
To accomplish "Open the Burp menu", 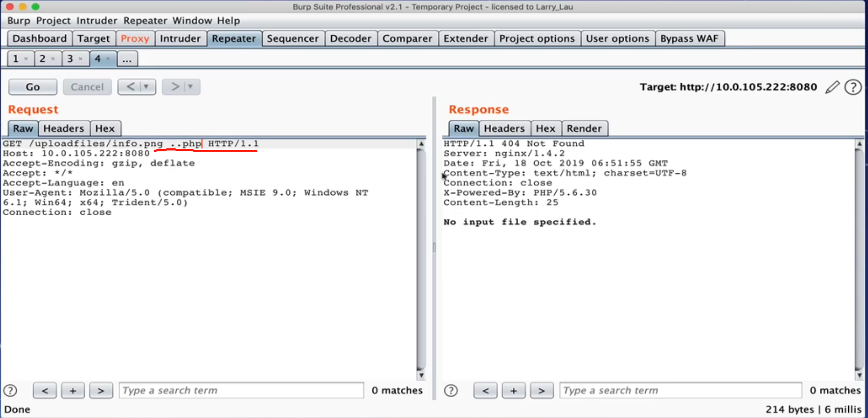I will [x=19, y=21].
